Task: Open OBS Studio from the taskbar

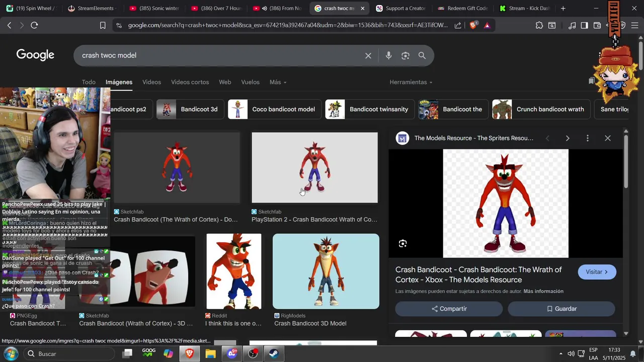Action: pos(253,353)
